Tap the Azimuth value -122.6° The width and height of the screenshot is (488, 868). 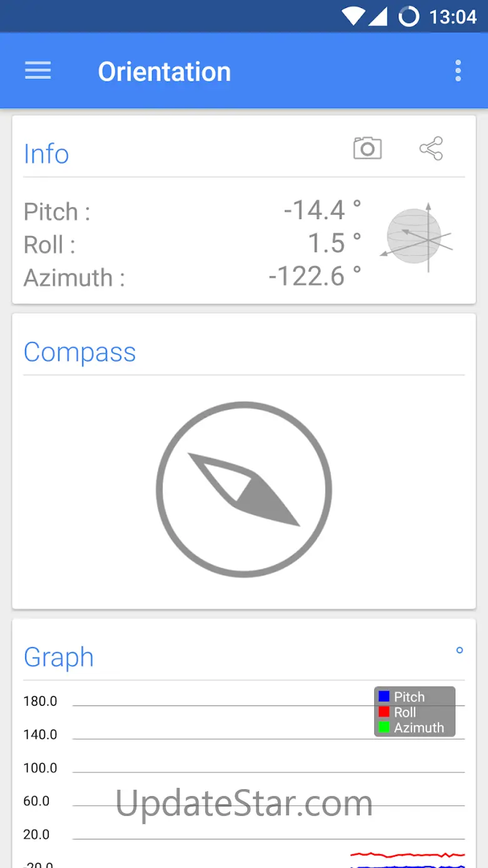[315, 276]
